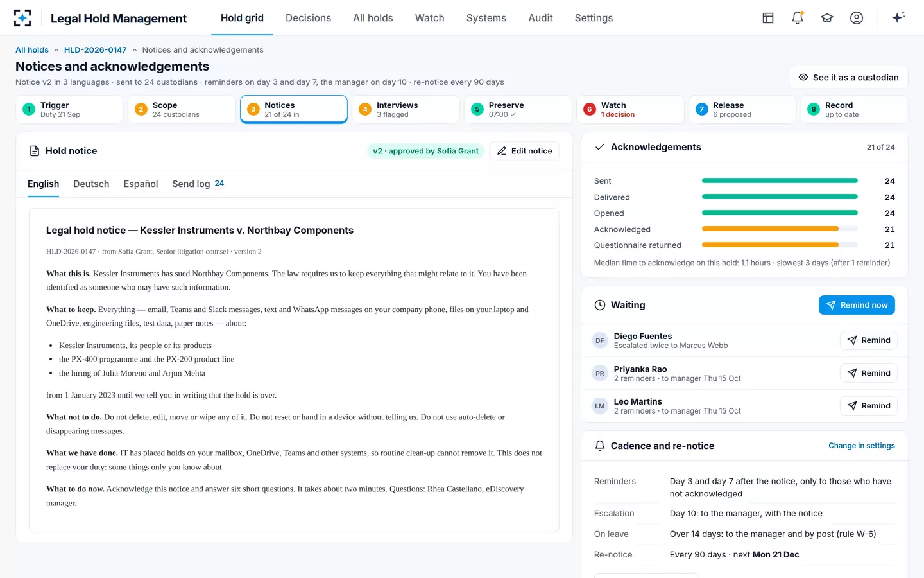
Task: Click Questionnaire returned progress bar
Action: point(780,245)
